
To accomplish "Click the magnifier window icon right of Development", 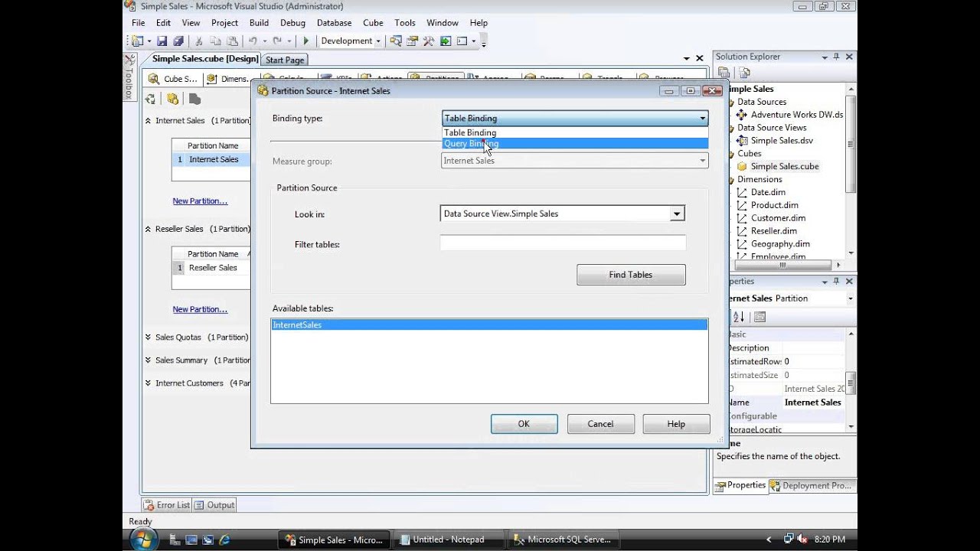I will pos(396,41).
